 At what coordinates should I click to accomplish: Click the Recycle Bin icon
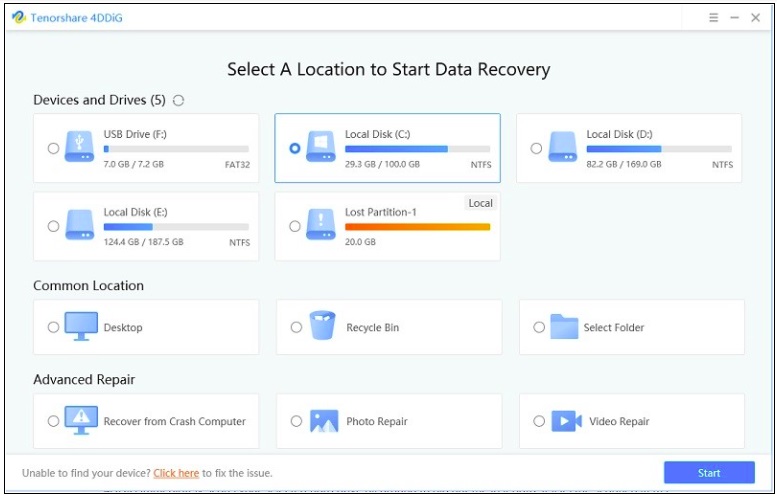point(323,326)
